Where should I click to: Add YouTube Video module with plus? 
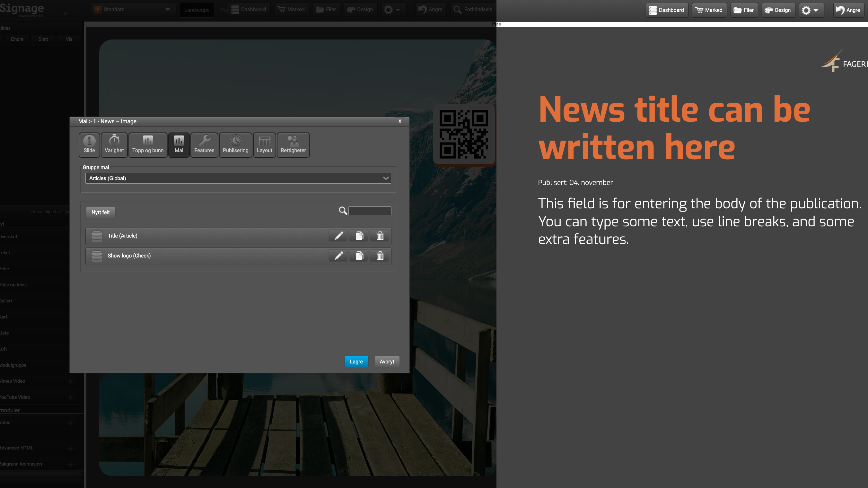click(x=70, y=398)
